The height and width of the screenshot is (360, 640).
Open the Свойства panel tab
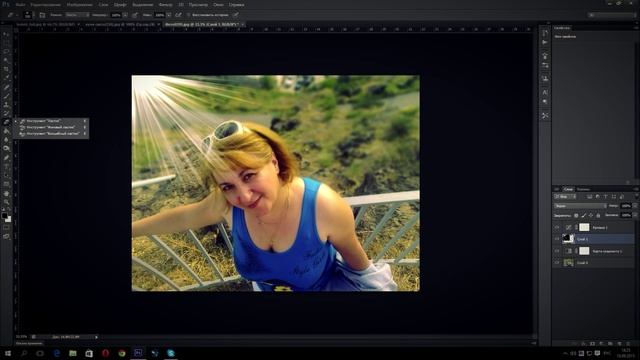pos(562,28)
